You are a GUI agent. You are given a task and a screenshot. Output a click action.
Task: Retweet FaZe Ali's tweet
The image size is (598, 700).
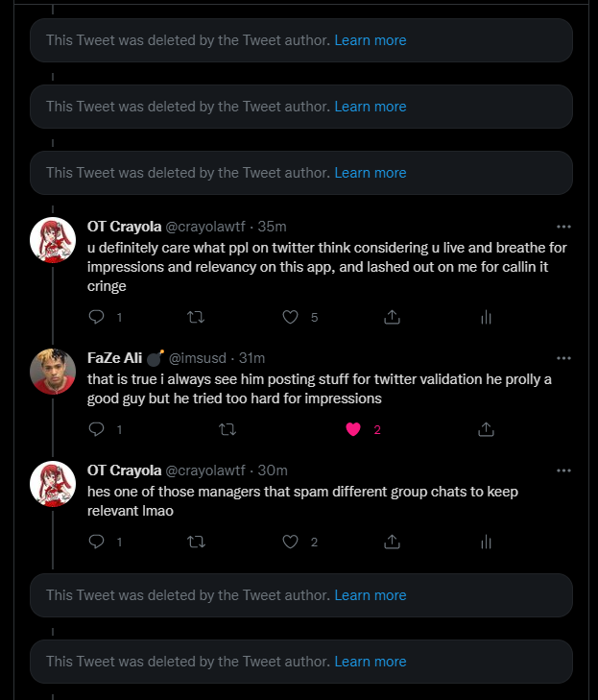click(227, 429)
